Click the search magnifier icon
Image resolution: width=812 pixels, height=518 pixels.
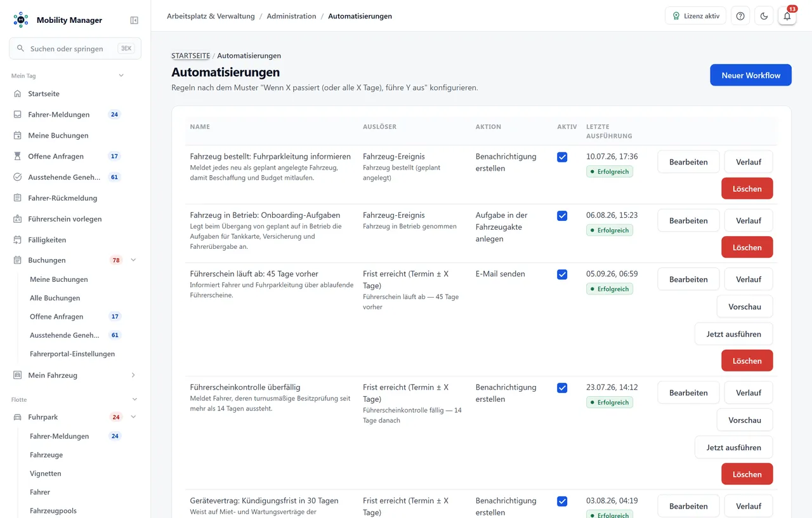21,48
